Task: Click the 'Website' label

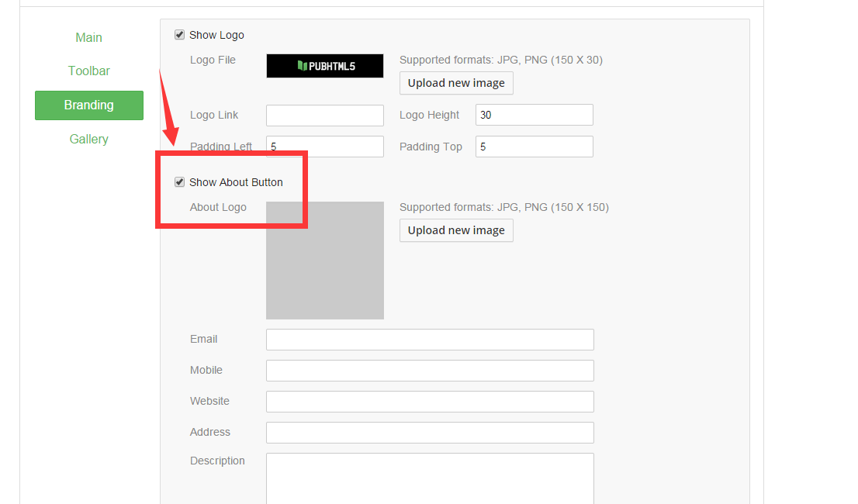Action: tap(209, 401)
